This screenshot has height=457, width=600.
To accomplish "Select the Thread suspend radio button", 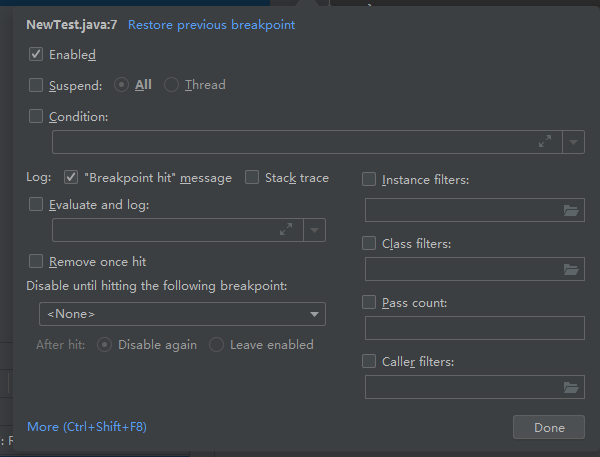I will tap(171, 85).
